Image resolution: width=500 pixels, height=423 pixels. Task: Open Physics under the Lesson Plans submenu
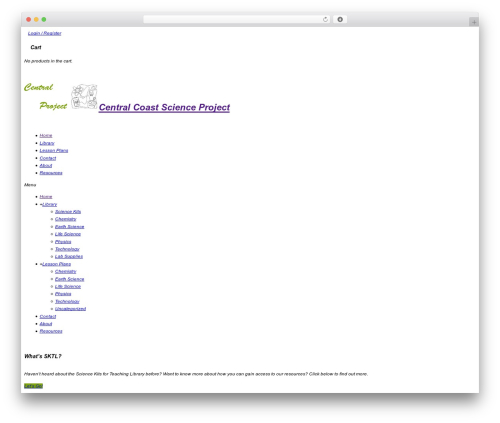(63, 294)
